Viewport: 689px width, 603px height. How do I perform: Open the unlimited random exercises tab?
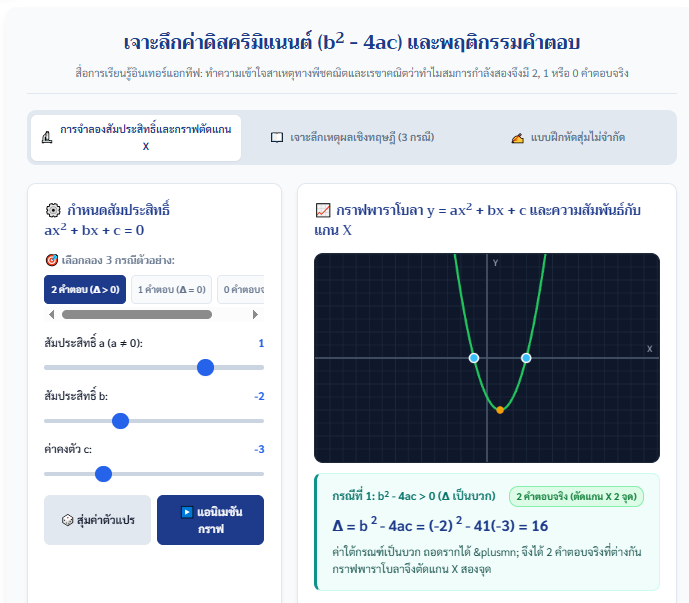coord(568,138)
